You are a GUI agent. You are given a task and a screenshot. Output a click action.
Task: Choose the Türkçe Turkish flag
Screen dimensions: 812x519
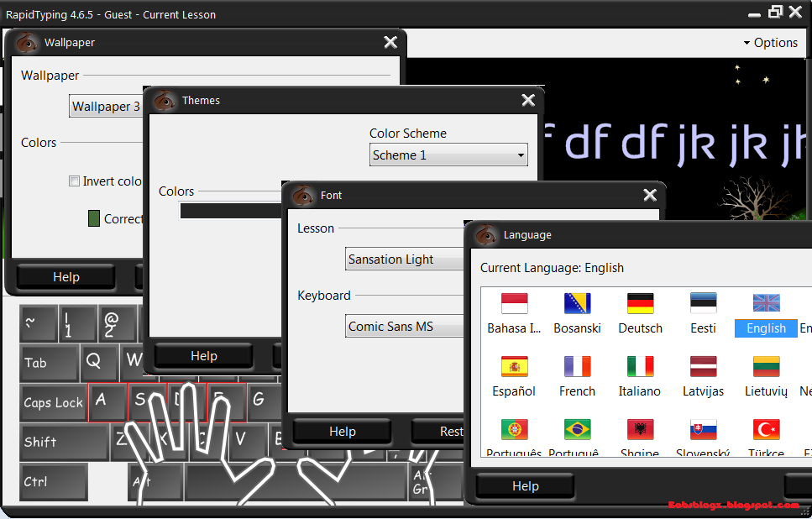[766, 429]
